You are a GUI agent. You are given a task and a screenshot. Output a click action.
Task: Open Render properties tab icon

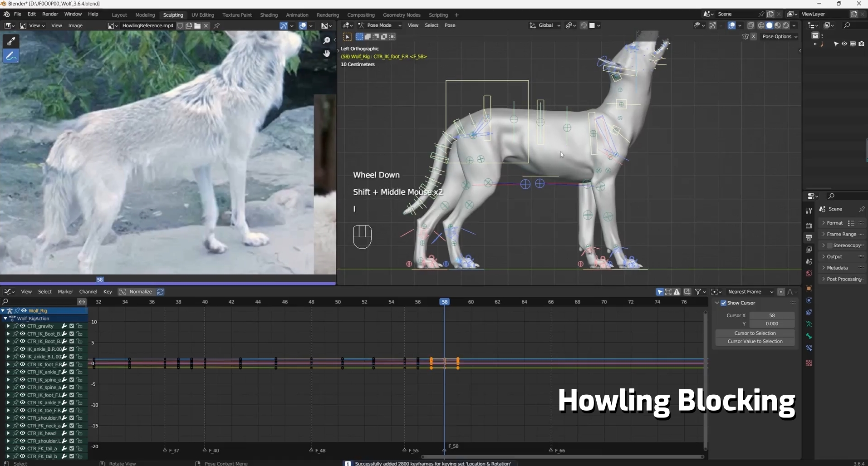809,226
